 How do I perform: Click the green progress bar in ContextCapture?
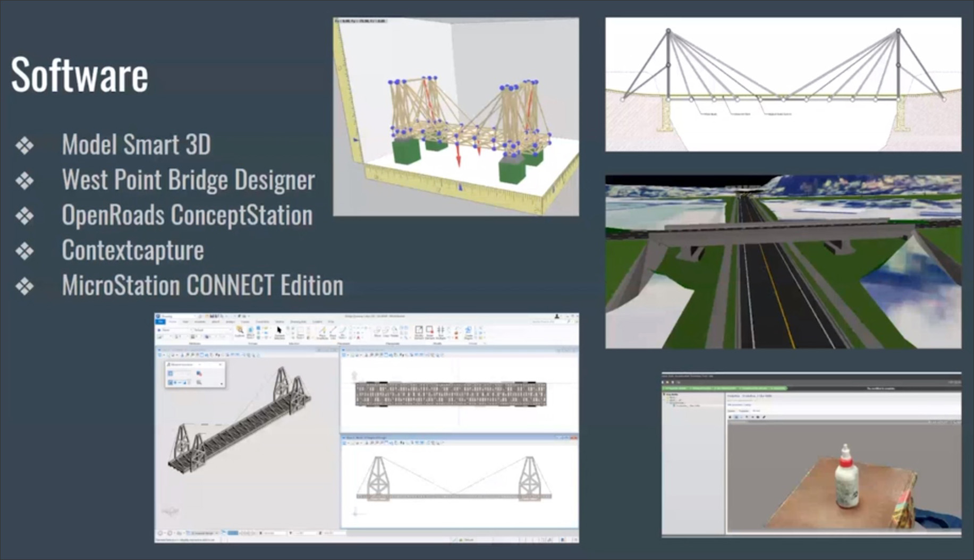(x=724, y=388)
